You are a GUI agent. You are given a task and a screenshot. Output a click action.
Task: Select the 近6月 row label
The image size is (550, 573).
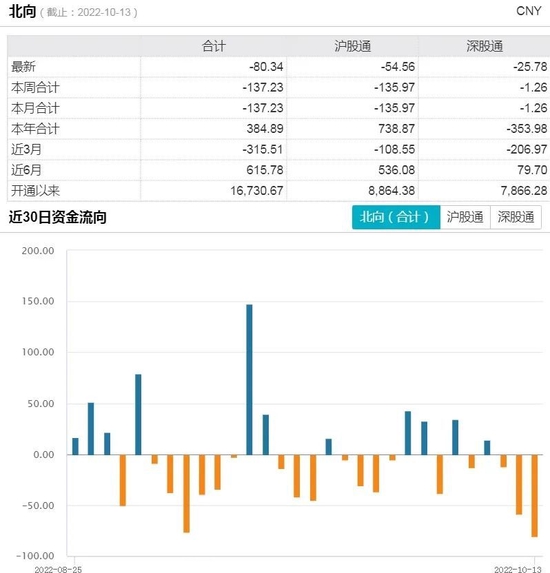click(x=26, y=170)
